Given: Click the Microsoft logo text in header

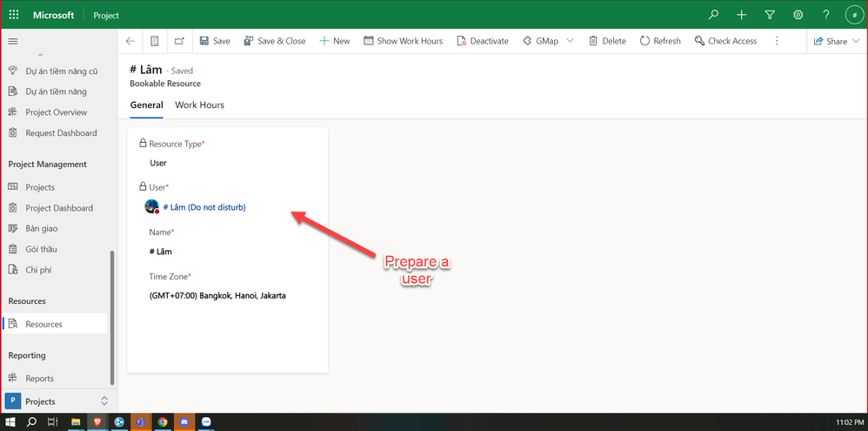Looking at the screenshot, I should pyautogui.click(x=53, y=15).
